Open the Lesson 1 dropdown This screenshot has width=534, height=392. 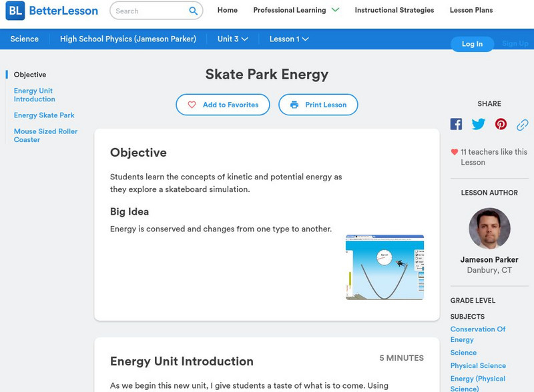tap(289, 39)
